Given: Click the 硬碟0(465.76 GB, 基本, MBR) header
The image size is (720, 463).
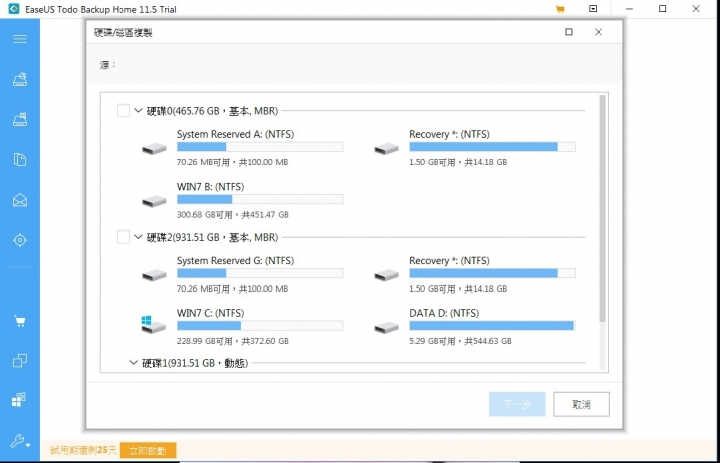Looking at the screenshot, I should pyautogui.click(x=212, y=110).
